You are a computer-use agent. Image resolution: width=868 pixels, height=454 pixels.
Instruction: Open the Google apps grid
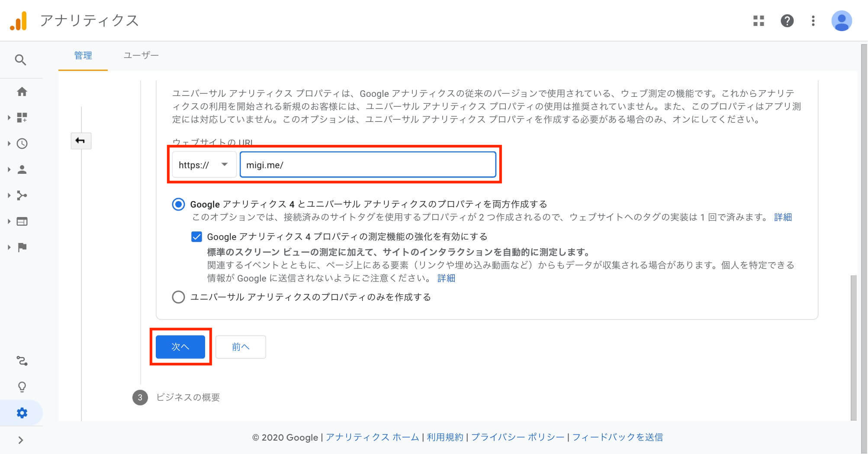pos(759,21)
